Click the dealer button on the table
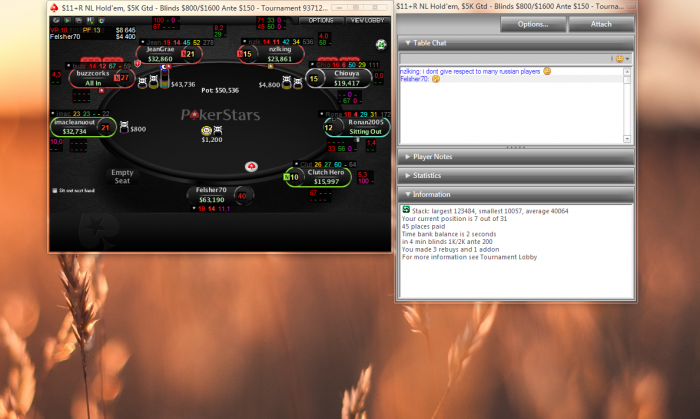 [x=251, y=166]
